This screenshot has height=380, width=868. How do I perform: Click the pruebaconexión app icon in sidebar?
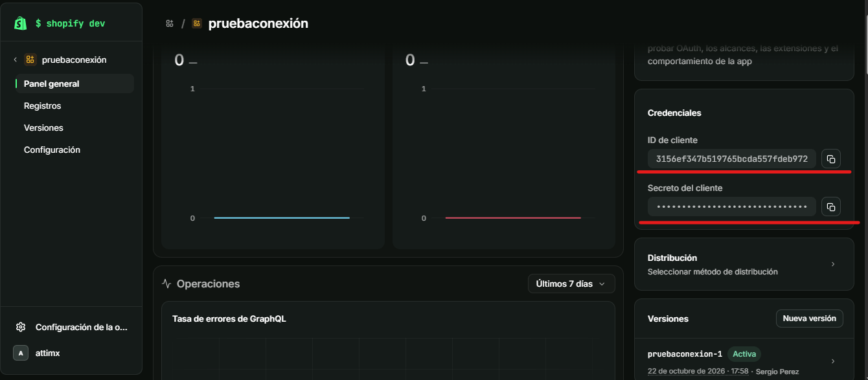point(30,60)
